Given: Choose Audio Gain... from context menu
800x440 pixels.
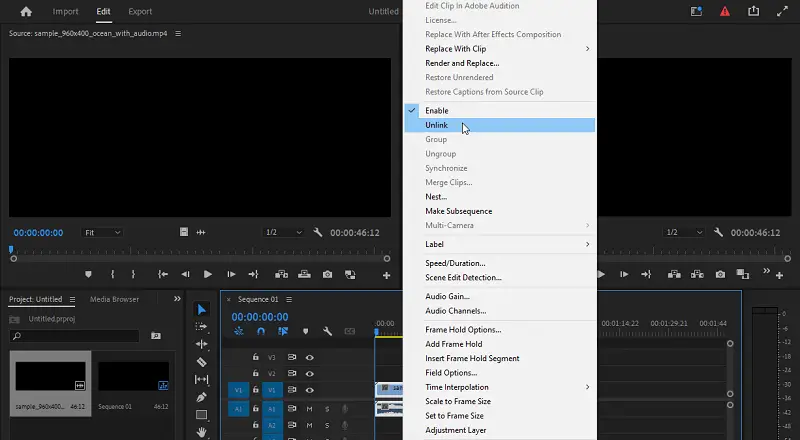Looking at the screenshot, I should [x=499, y=296].
